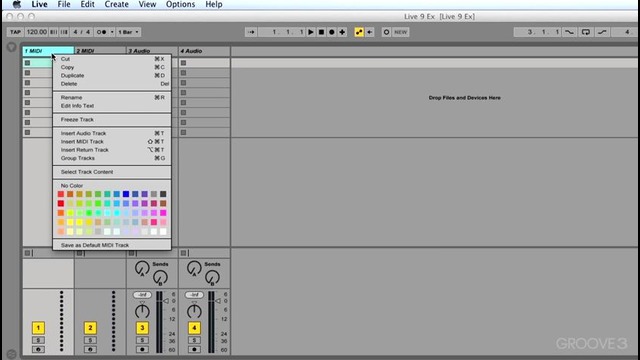The height and width of the screenshot is (360, 640).
Task: Click the phase nudge down icon
Action: [x=53, y=32]
